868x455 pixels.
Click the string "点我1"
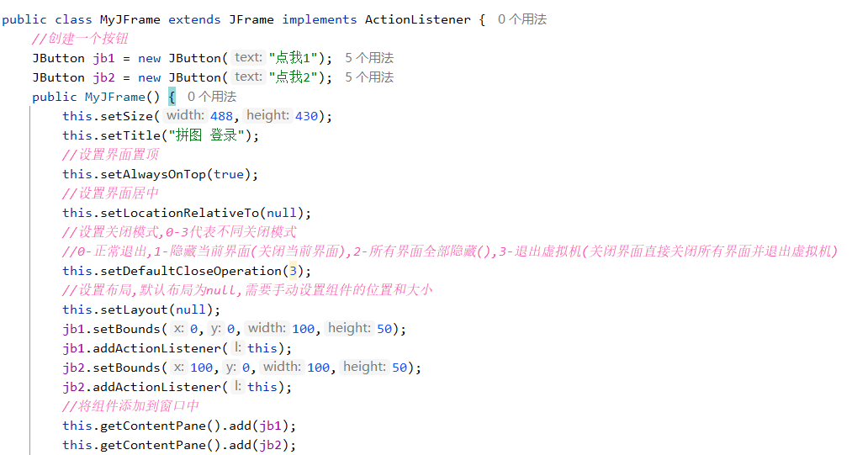293,58
